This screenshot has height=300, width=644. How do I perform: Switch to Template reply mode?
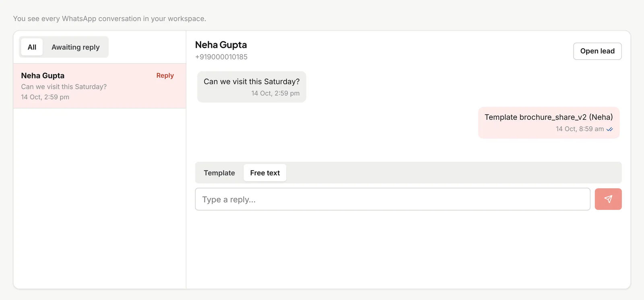(x=219, y=173)
